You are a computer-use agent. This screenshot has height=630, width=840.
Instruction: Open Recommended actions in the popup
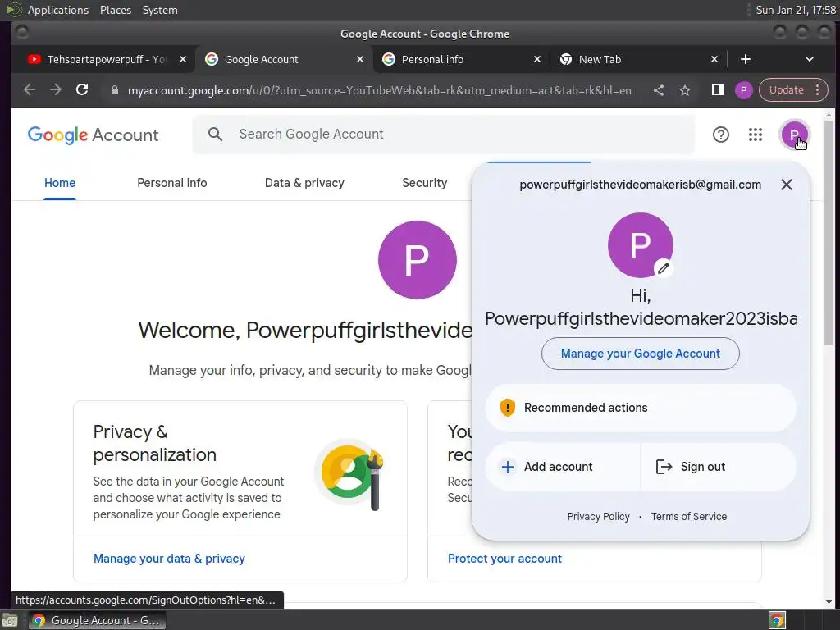640,408
